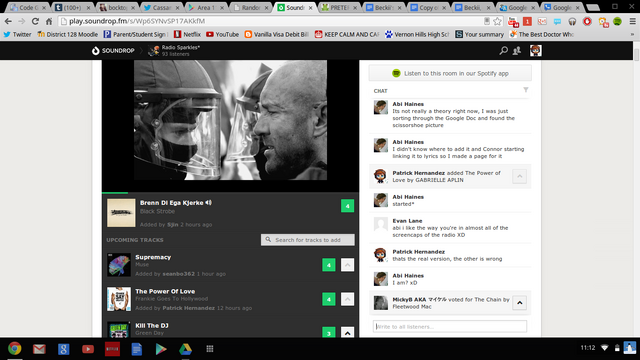Open user seanbo362 link under Supremacy
The height and width of the screenshot is (360, 640).
[178, 274]
